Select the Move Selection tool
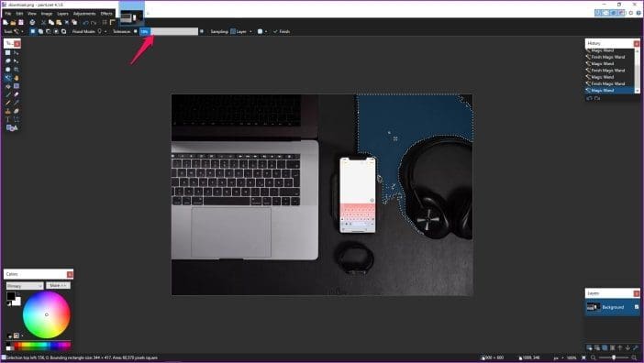This screenshot has width=644, height=363. coord(16,60)
